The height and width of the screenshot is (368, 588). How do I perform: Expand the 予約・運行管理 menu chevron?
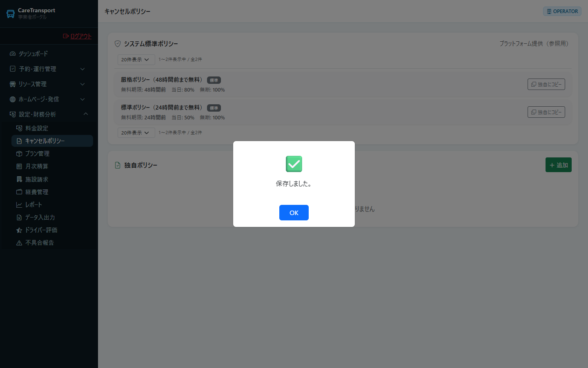[x=82, y=69]
